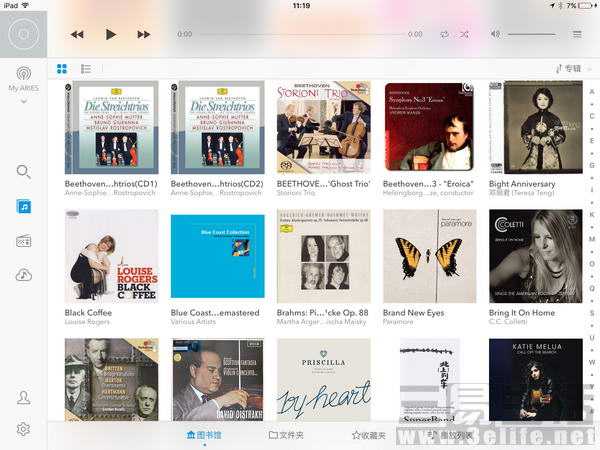Screen dimensions: 600x450
Task: Select the 播放列表 playlists tab
Action: point(450,435)
